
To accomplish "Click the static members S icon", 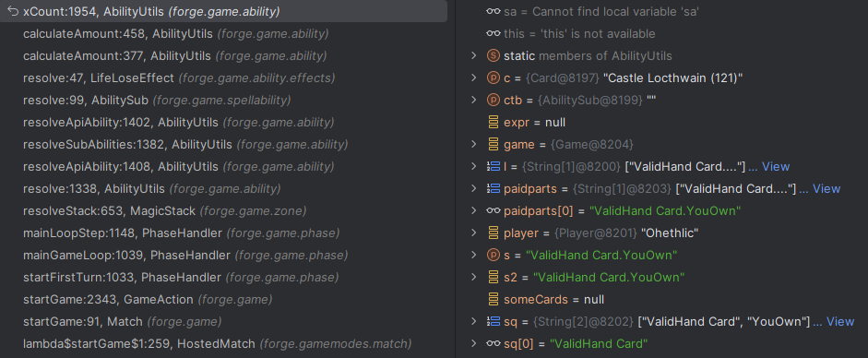I will (493, 56).
